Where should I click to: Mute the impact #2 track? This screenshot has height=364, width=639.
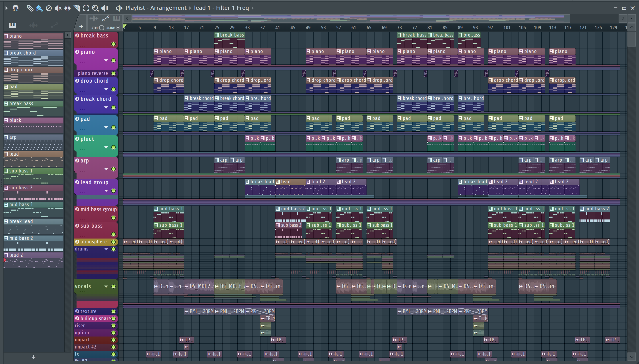113,347
